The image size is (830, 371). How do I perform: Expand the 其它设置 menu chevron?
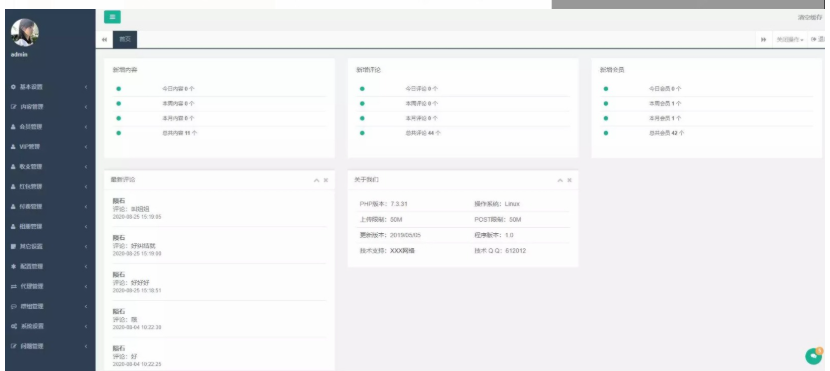click(x=86, y=247)
